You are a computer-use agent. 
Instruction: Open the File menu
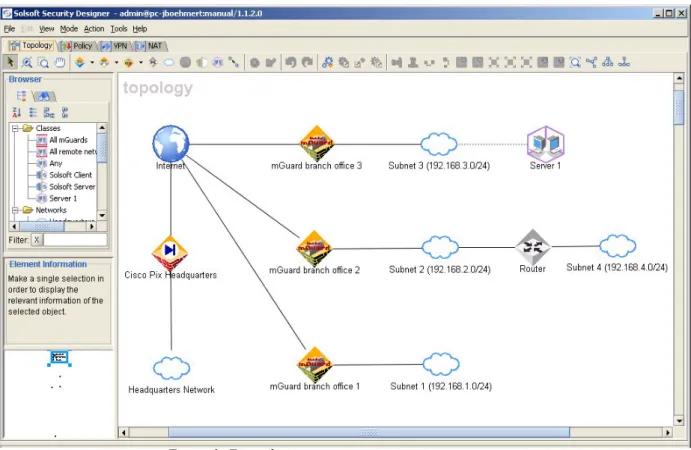click(x=9, y=29)
